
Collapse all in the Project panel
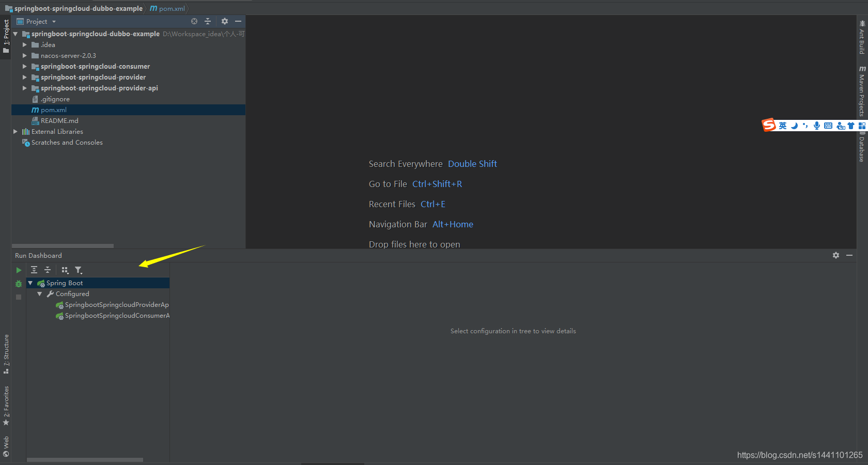(x=208, y=21)
